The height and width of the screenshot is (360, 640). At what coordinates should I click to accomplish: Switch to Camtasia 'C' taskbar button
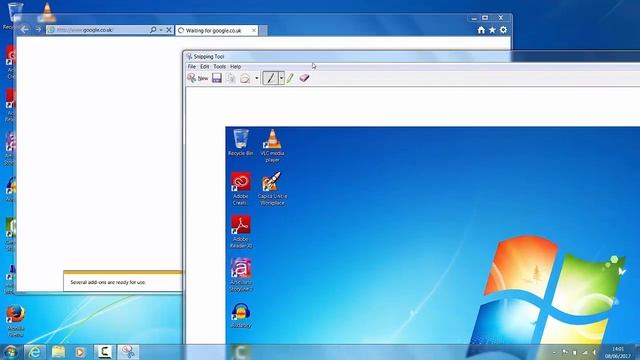pyautogui.click(x=104, y=352)
